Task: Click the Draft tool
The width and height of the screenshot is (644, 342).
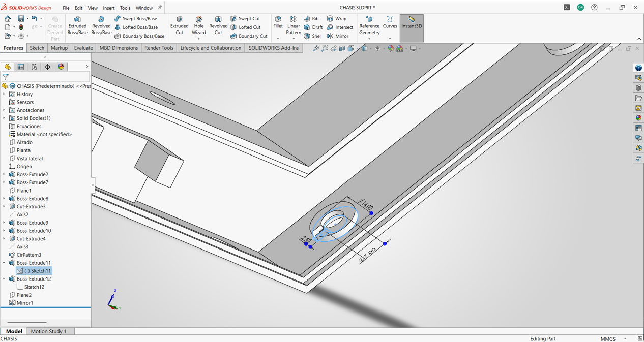Action: point(313,27)
